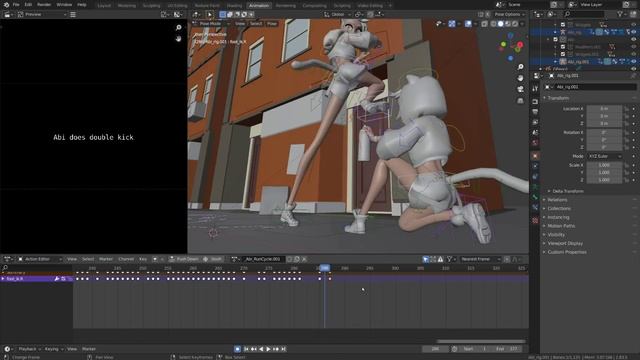Open the Tool properties tab icon
The image size is (640, 360).
pyautogui.click(x=535, y=89)
